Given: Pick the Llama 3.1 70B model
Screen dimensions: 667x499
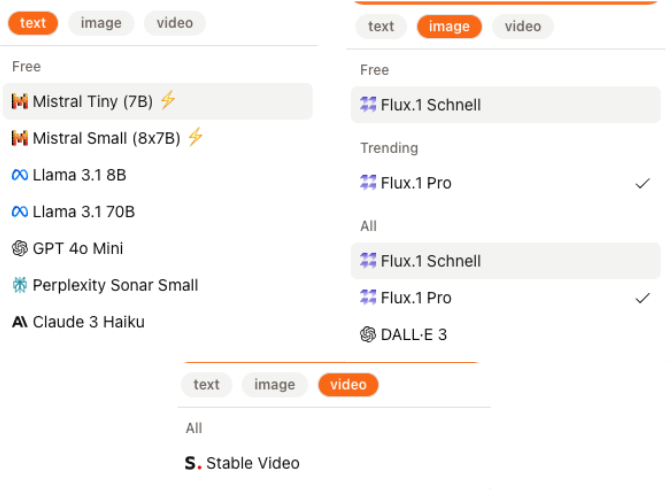Looking at the screenshot, I should point(83,212).
